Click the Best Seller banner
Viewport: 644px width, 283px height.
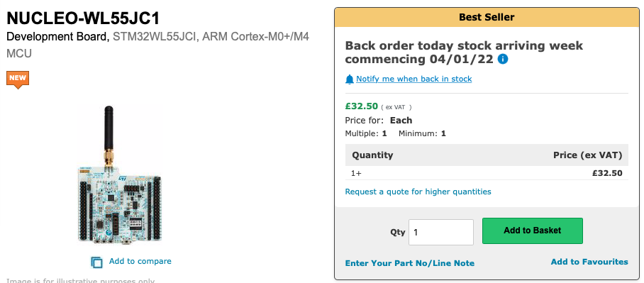point(487,17)
